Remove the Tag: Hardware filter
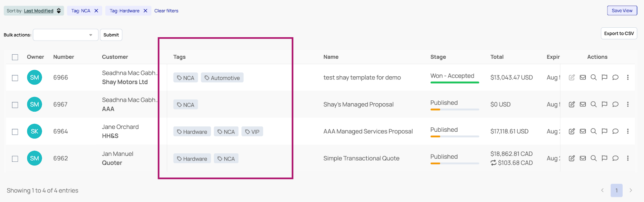 click(145, 11)
